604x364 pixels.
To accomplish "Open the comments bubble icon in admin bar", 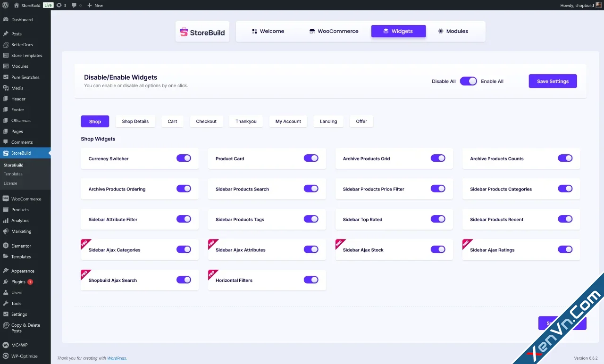I will pyautogui.click(x=74, y=5).
